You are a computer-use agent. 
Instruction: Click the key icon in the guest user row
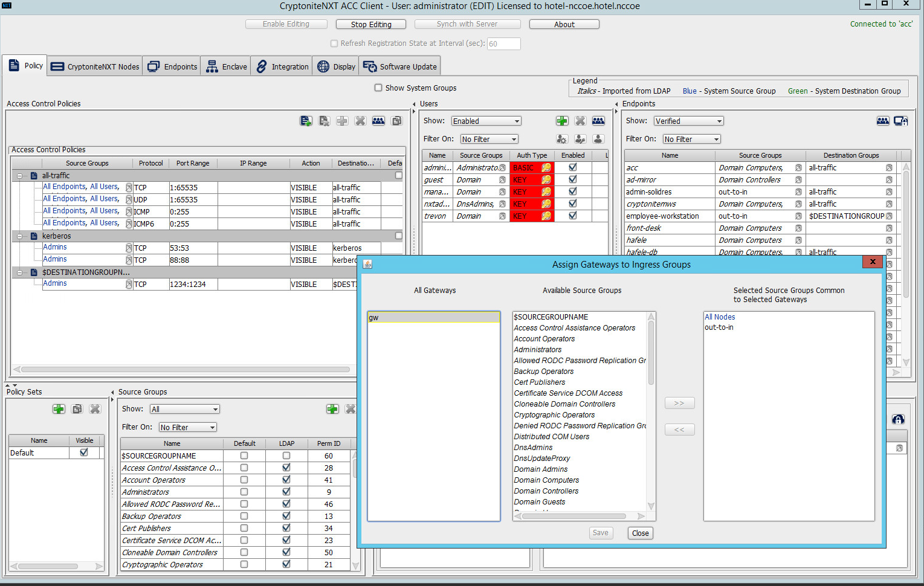pos(546,179)
